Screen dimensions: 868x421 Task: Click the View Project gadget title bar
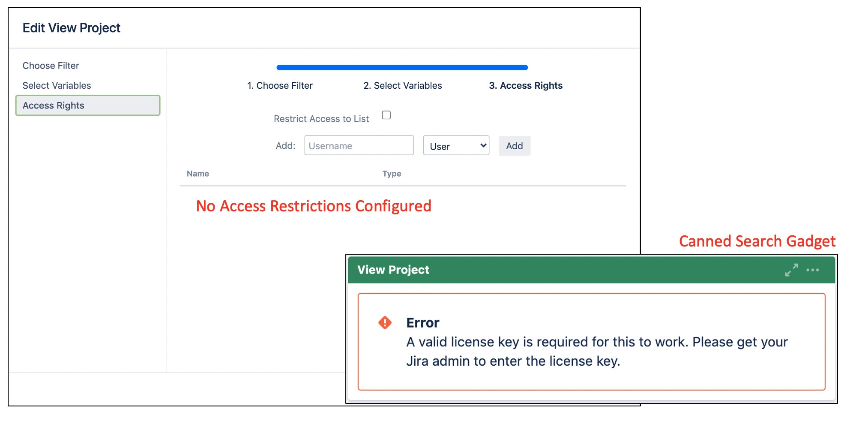(393, 270)
